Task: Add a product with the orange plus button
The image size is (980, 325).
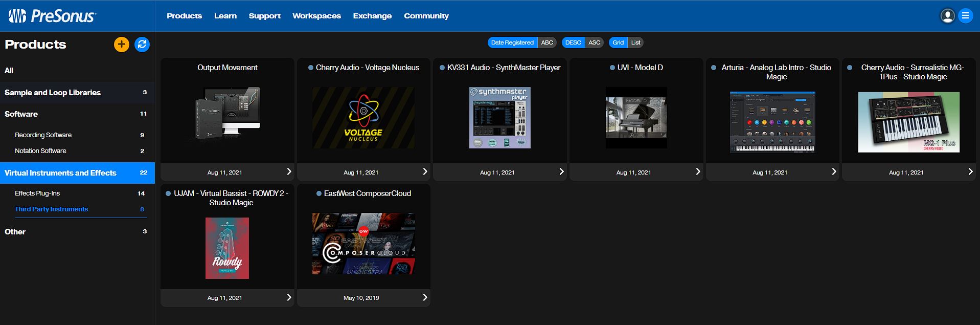Action: click(122, 45)
